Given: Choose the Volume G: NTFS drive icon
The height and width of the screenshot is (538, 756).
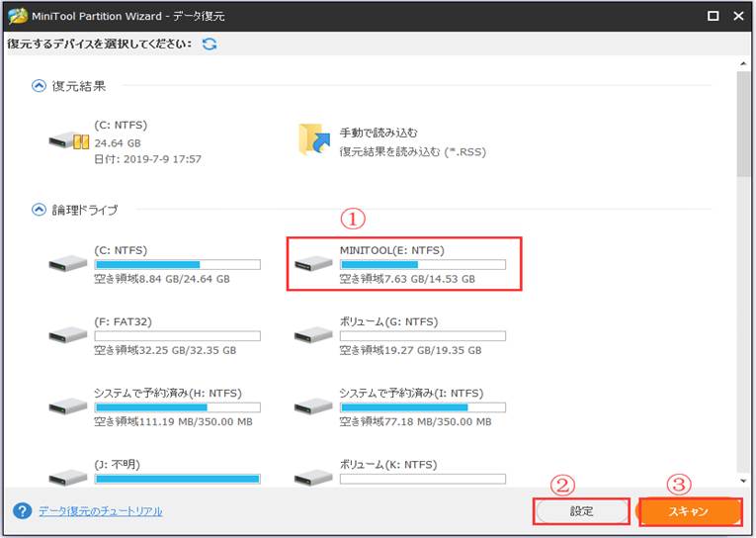Looking at the screenshot, I should click(x=314, y=335).
